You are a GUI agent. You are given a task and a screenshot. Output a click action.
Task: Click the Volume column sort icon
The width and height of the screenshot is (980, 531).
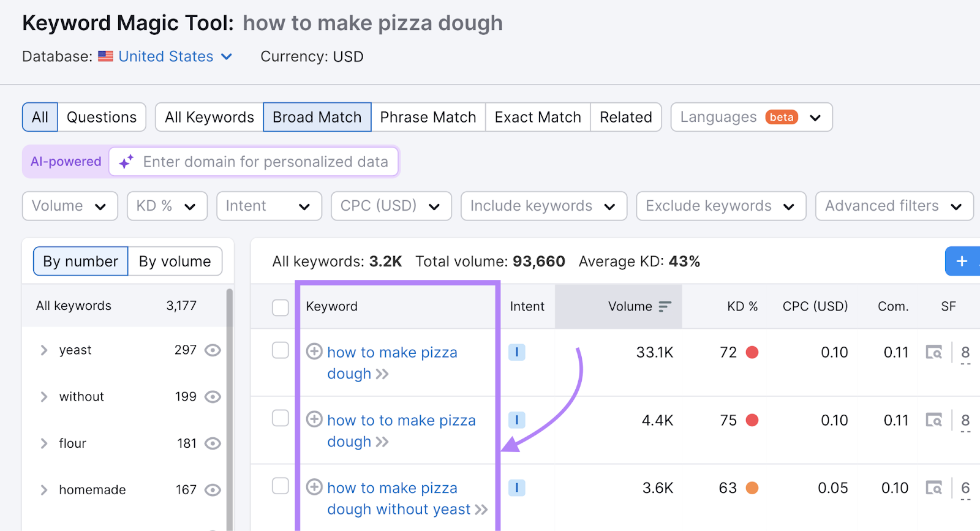[x=665, y=306]
